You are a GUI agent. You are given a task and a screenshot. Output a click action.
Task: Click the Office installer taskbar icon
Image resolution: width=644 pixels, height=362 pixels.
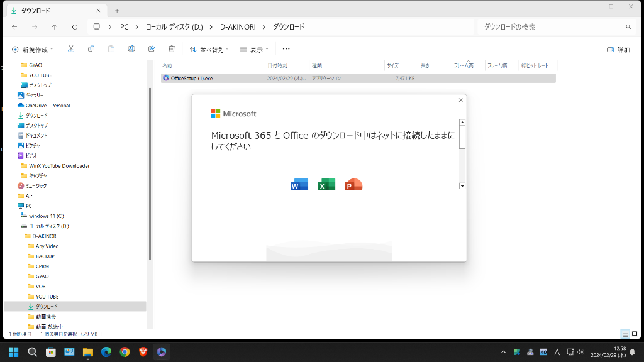point(162,352)
